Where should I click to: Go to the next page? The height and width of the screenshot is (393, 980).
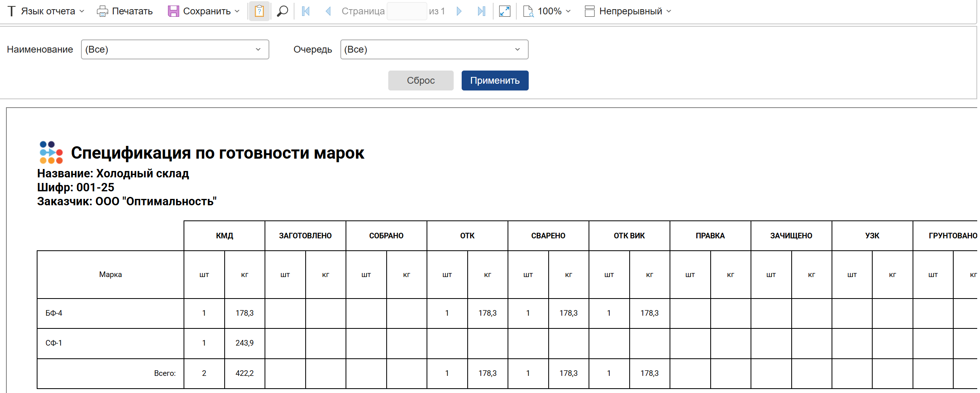tap(459, 11)
